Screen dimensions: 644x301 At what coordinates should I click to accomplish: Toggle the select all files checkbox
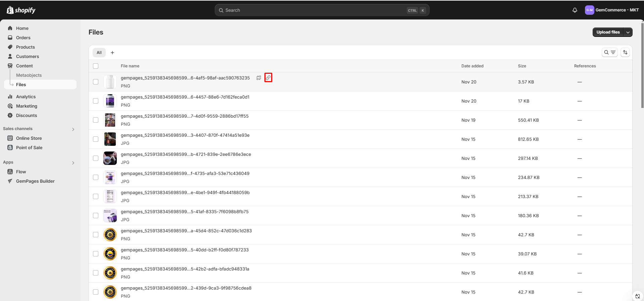pos(96,66)
